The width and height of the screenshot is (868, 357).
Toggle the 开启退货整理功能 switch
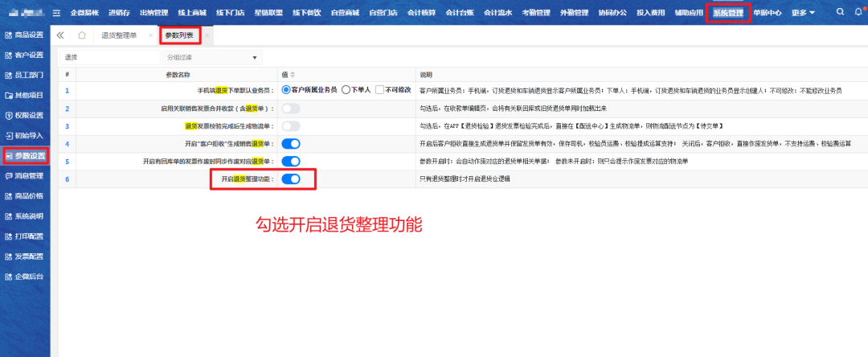click(x=290, y=178)
